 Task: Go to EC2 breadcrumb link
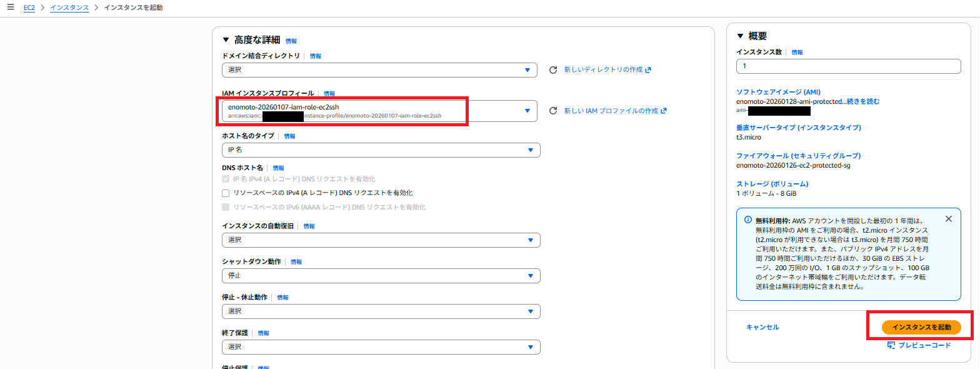(29, 8)
